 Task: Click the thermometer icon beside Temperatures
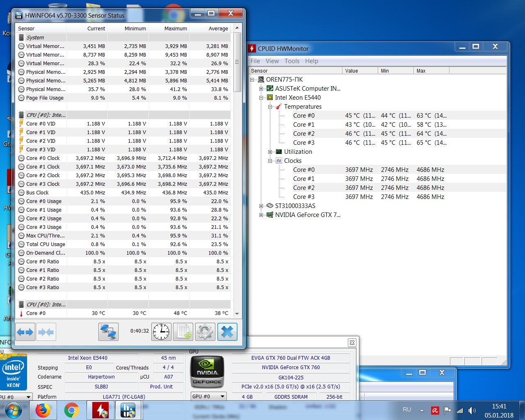click(279, 107)
